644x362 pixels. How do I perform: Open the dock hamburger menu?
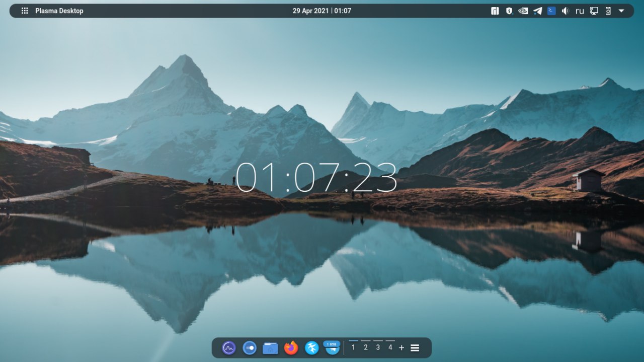click(415, 348)
